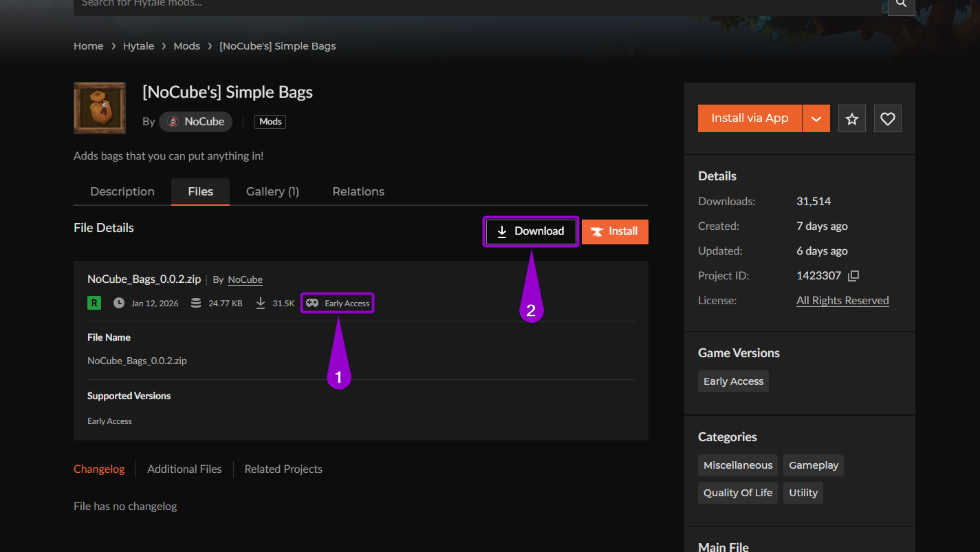
Task: Click NoCube's avatar icon
Action: click(x=173, y=121)
